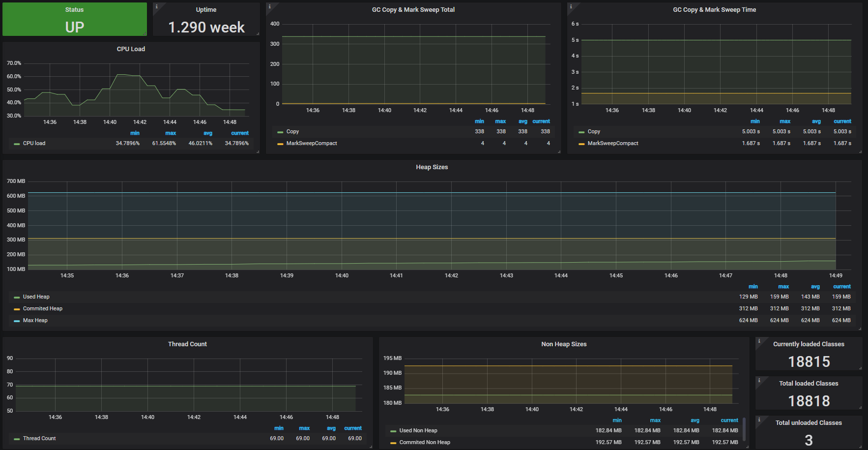Click info icon on Total loaded Classes panel
This screenshot has width=868, height=450.
pyautogui.click(x=759, y=380)
